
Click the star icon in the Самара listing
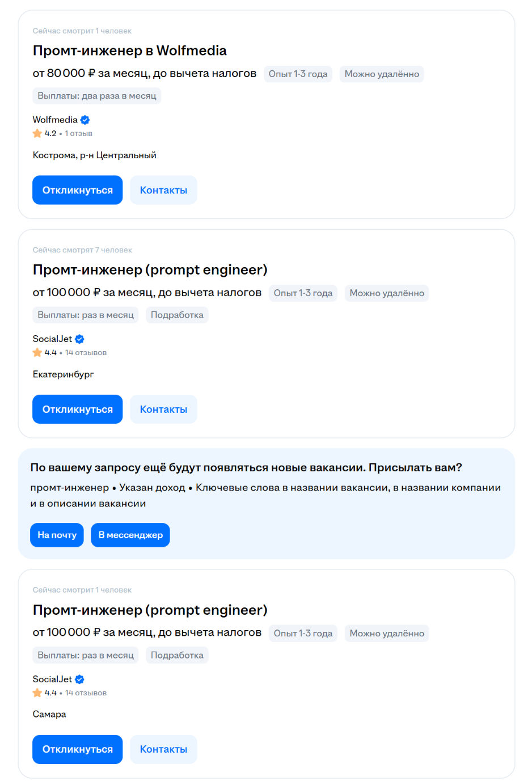pos(37,693)
